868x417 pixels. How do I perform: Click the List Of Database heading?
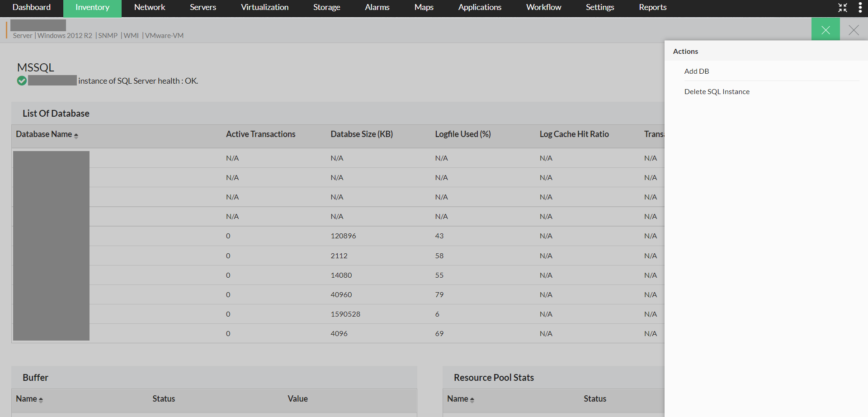56,113
